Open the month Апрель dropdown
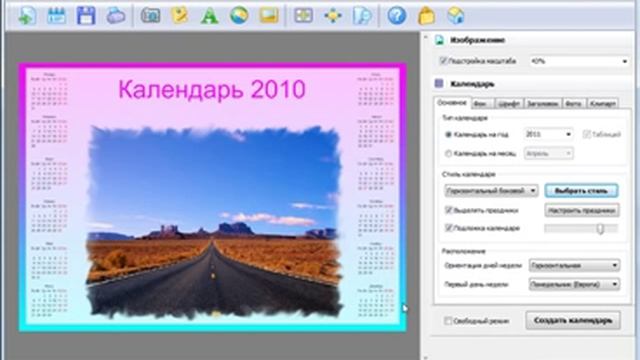Screen dimensions: 640x360 (548, 154)
